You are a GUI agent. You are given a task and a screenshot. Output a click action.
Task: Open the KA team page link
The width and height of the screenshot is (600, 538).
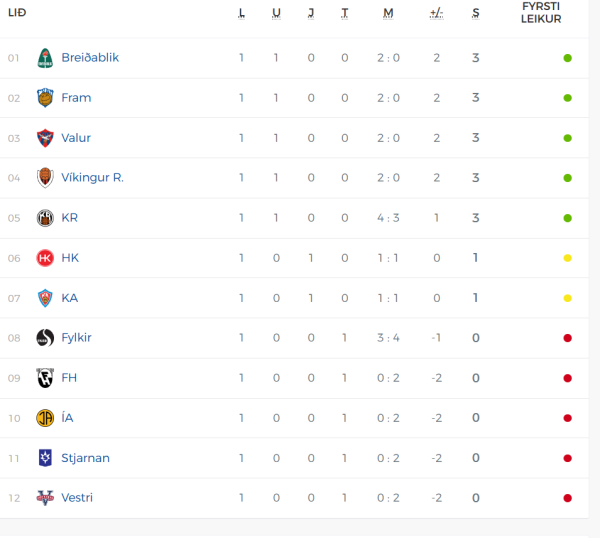(x=70, y=298)
